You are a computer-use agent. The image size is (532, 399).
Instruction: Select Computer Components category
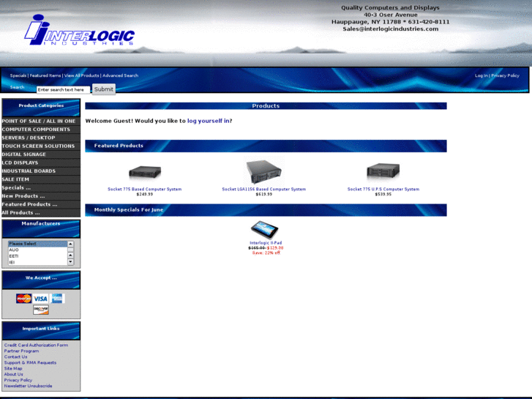click(41, 130)
